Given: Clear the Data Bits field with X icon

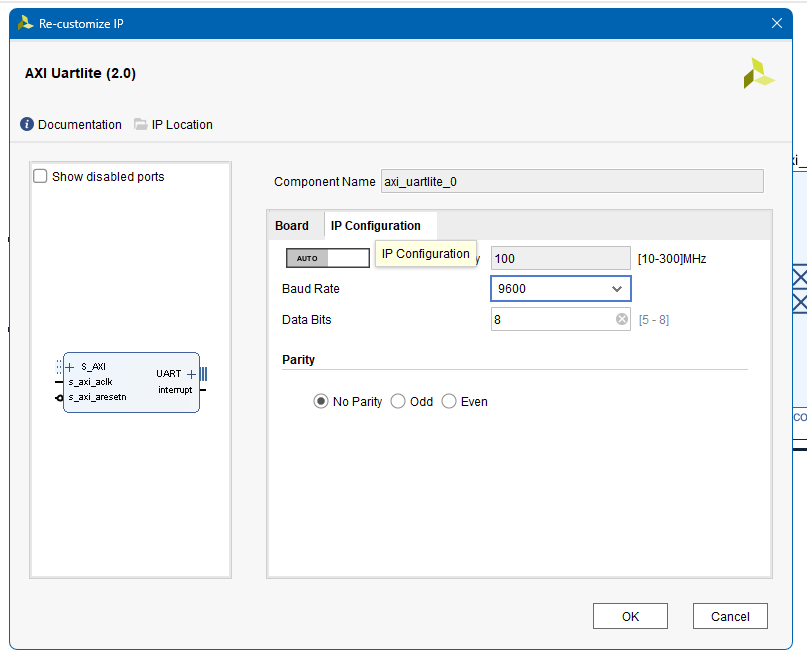Looking at the screenshot, I should coord(621,320).
